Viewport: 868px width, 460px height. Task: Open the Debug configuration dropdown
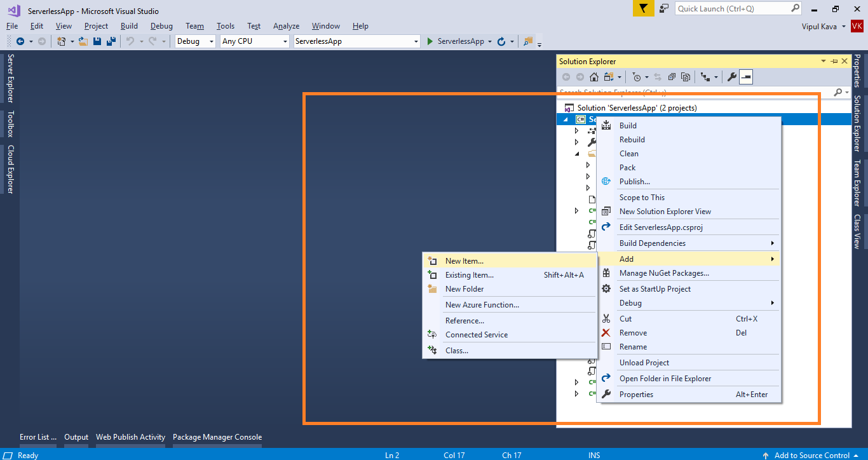click(x=196, y=41)
